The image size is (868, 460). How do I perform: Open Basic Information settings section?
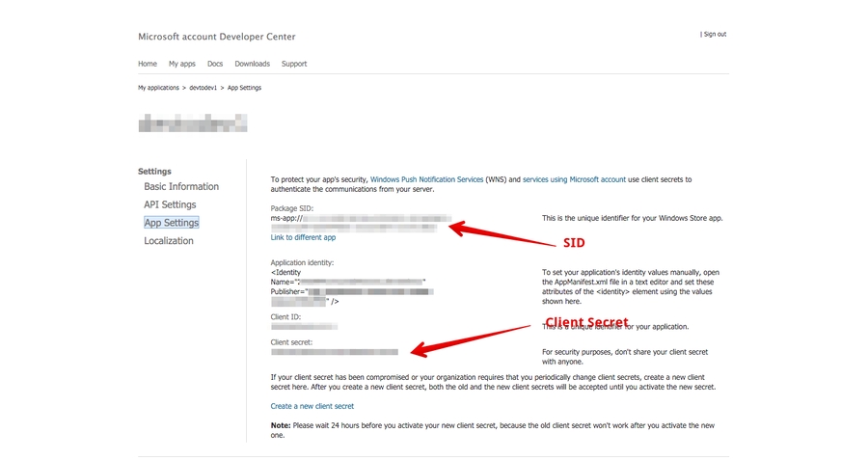[x=181, y=187]
